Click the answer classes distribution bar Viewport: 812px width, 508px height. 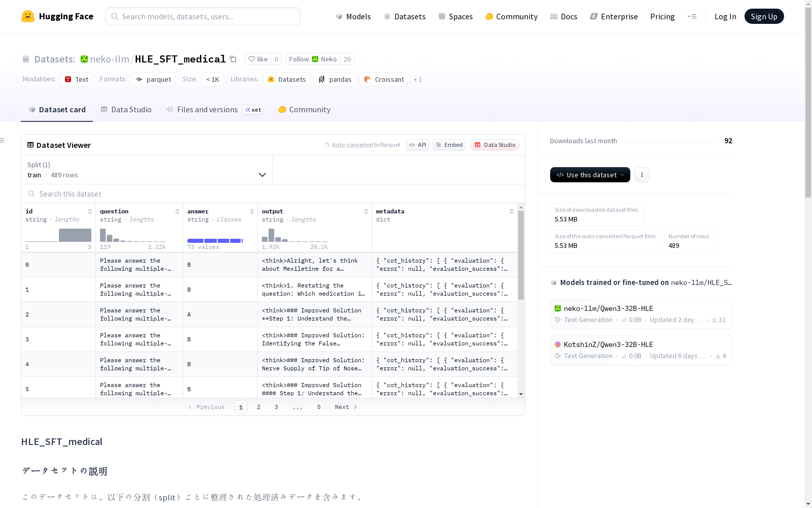[215, 240]
